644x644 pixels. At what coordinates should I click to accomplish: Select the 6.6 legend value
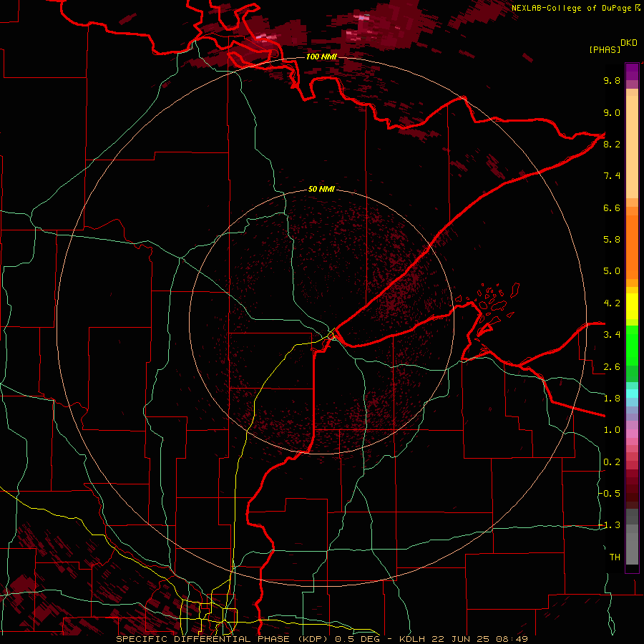point(612,208)
